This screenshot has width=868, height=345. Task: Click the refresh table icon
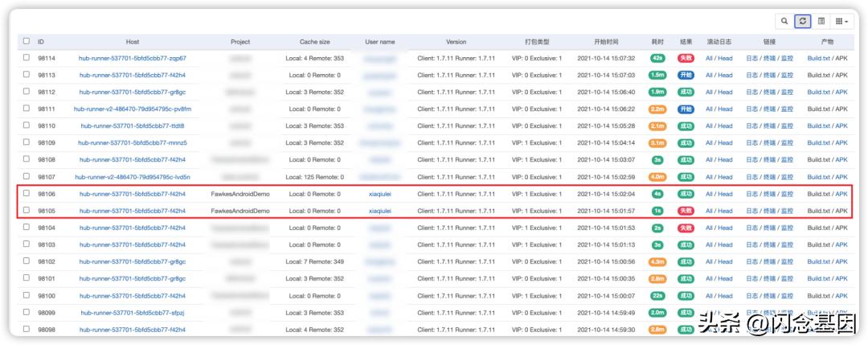tap(802, 21)
